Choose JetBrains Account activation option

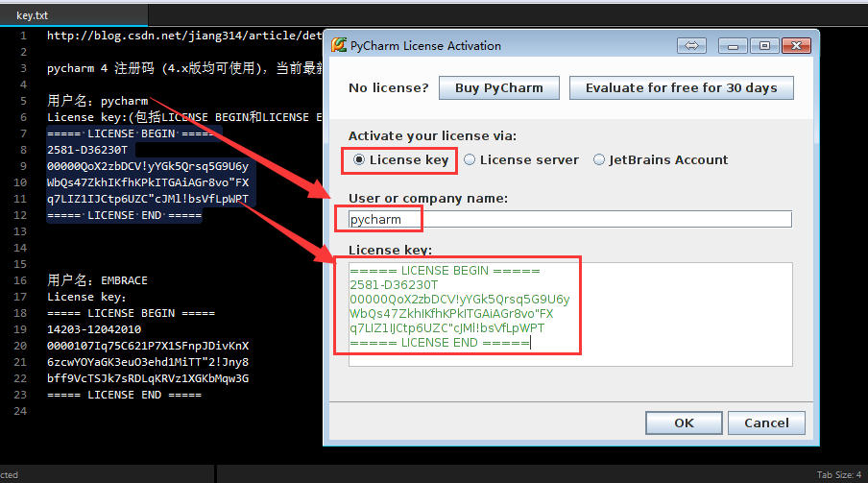(661, 160)
